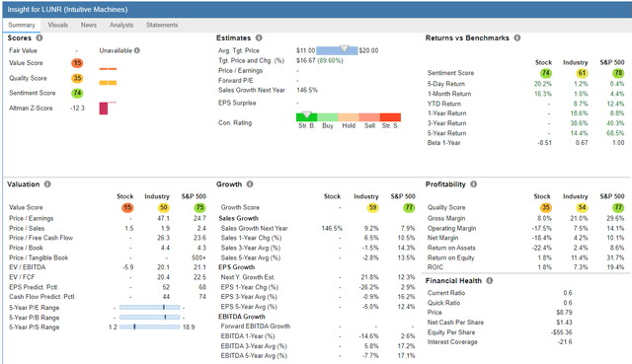
Task: Click the Gross Margin stock value 8.0%
Action: (544, 218)
